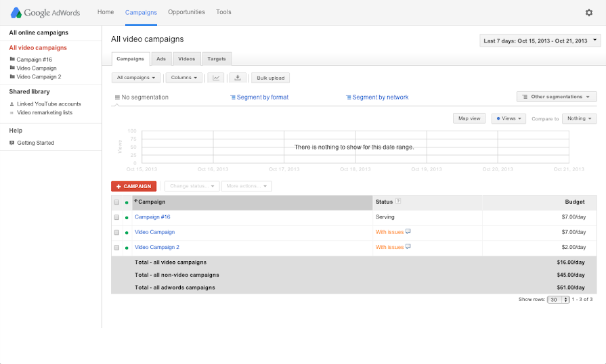Viewport: 606px width, 364px height.
Task: Expand Other segmentations dropdown
Action: pos(556,97)
